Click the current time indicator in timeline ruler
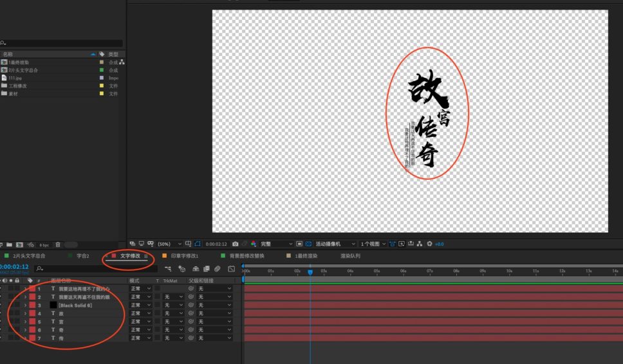The image size is (623, 364). pos(310,272)
